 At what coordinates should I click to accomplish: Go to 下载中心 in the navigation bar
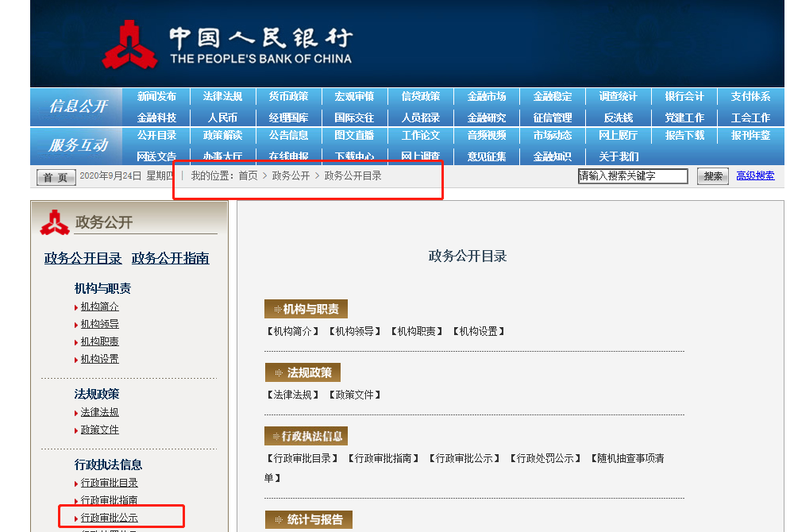point(354,156)
